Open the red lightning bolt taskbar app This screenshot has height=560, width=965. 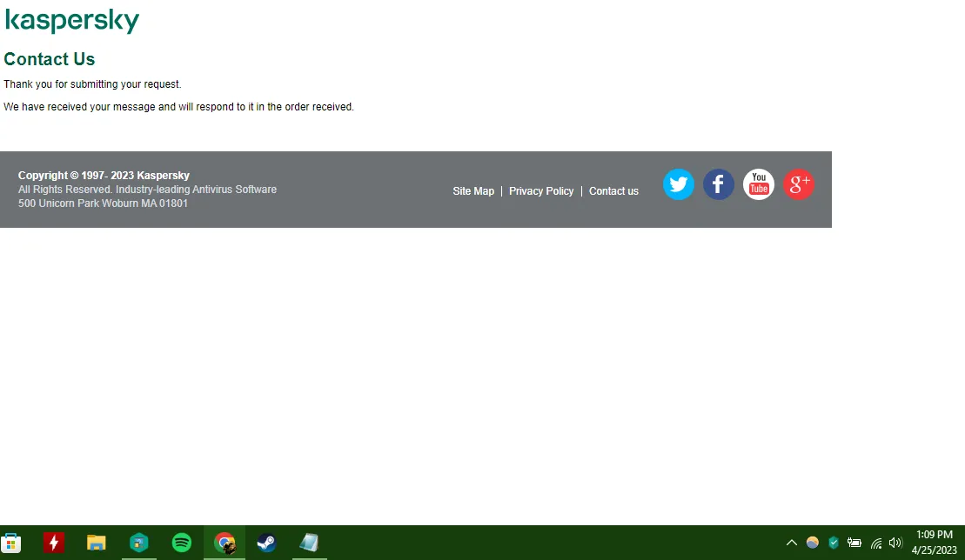pyautogui.click(x=54, y=543)
